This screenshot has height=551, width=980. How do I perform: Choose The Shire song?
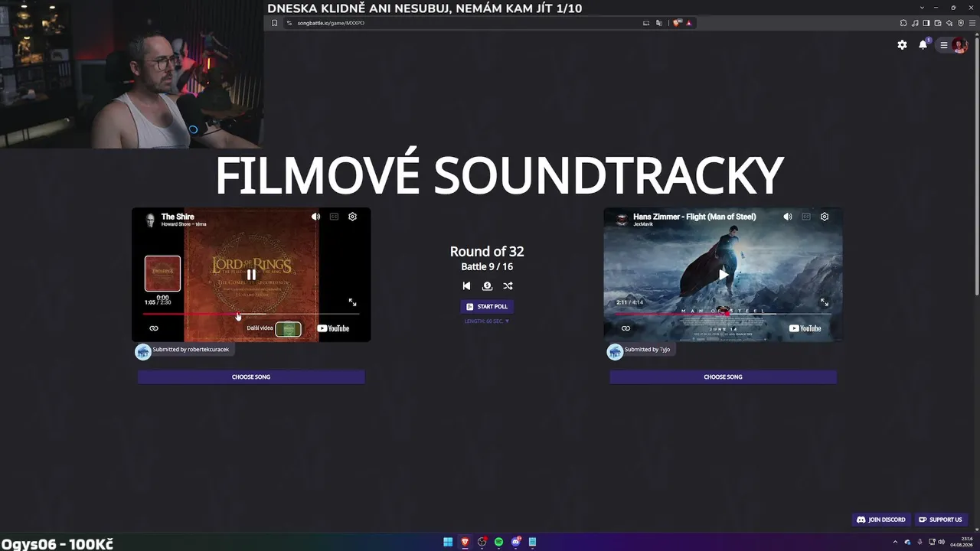tap(251, 377)
